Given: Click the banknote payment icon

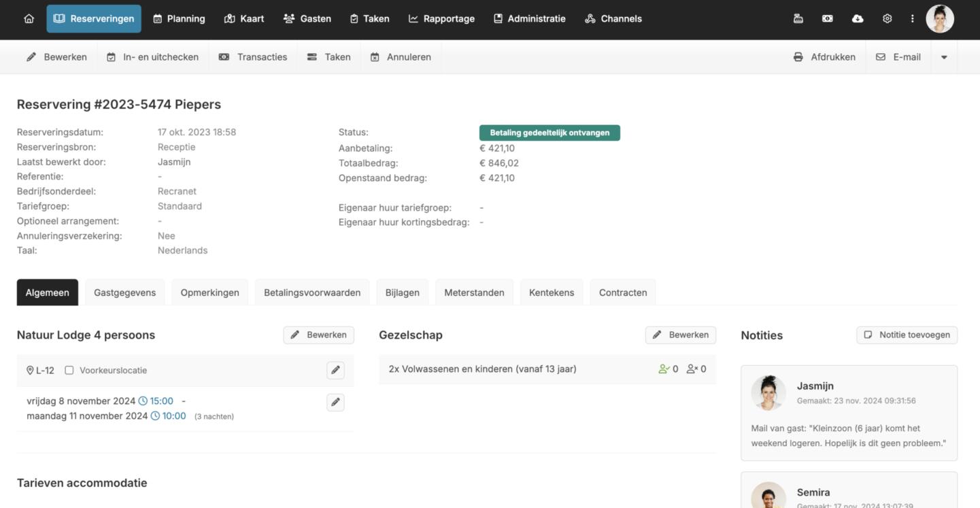Looking at the screenshot, I should point(828,19).
